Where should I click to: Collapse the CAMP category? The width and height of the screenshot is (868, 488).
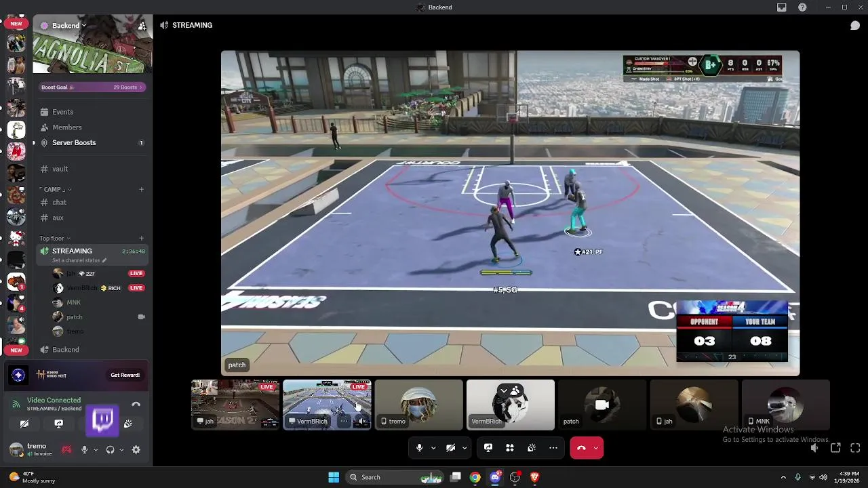pyautogui.click(x=57, y=189)
